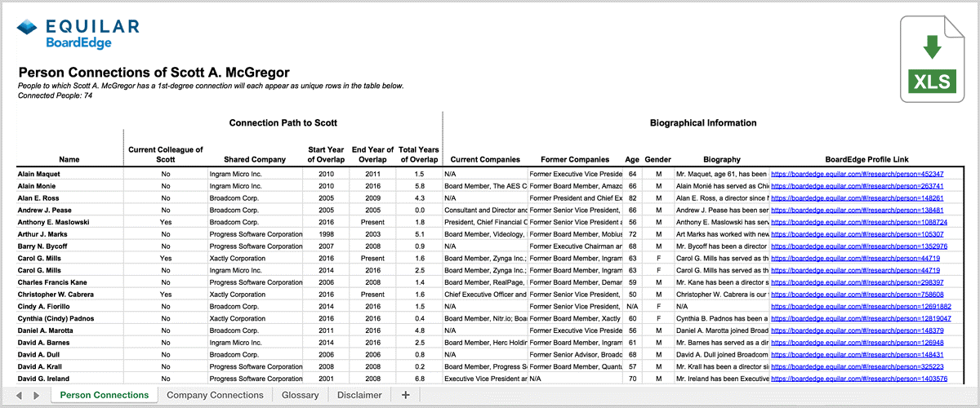
Task: Open Daniel A. Marotta profile link
Action: point(857,330)
